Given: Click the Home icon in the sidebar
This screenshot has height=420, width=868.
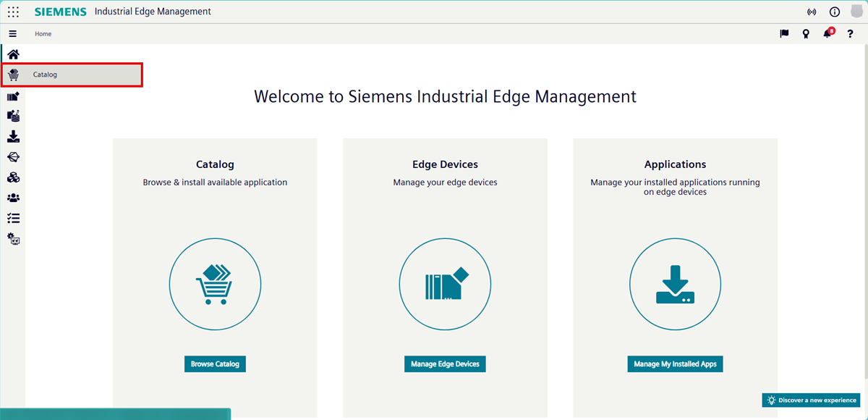Looking at the screenshot, I should point(13,54).
